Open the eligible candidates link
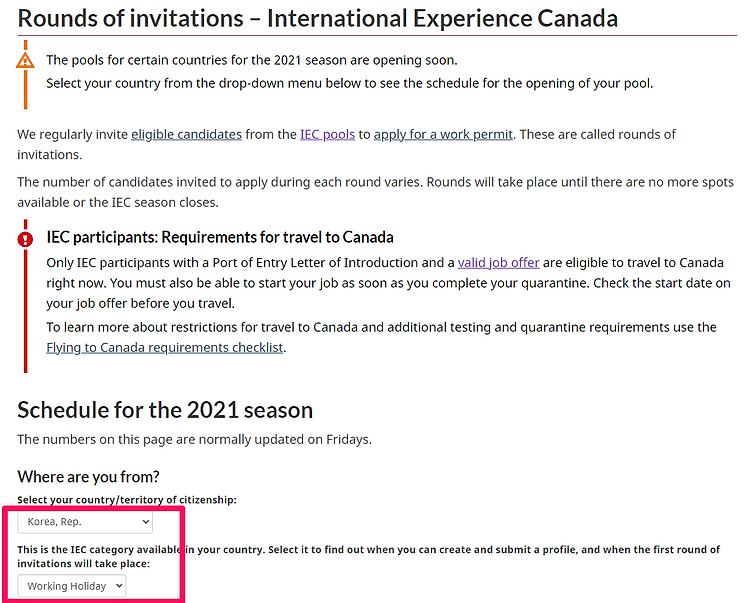The width and height of the screenshot is (750, 603). point(187,134)
